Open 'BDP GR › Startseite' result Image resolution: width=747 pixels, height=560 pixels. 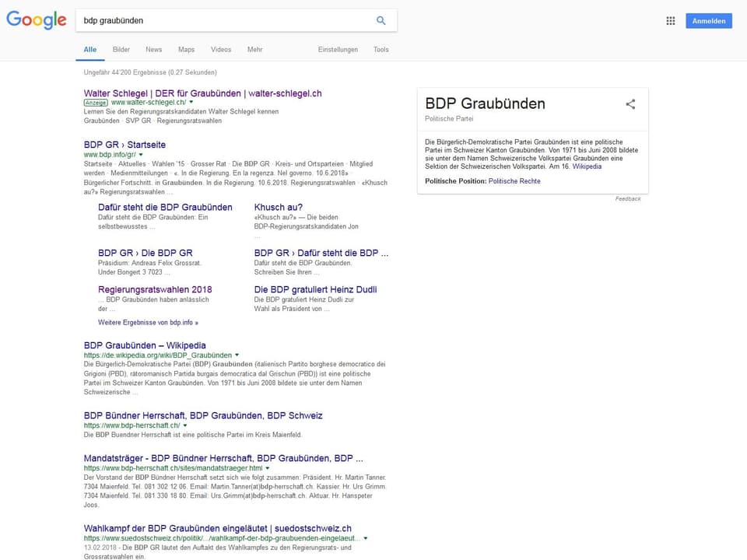coord(124,145)
